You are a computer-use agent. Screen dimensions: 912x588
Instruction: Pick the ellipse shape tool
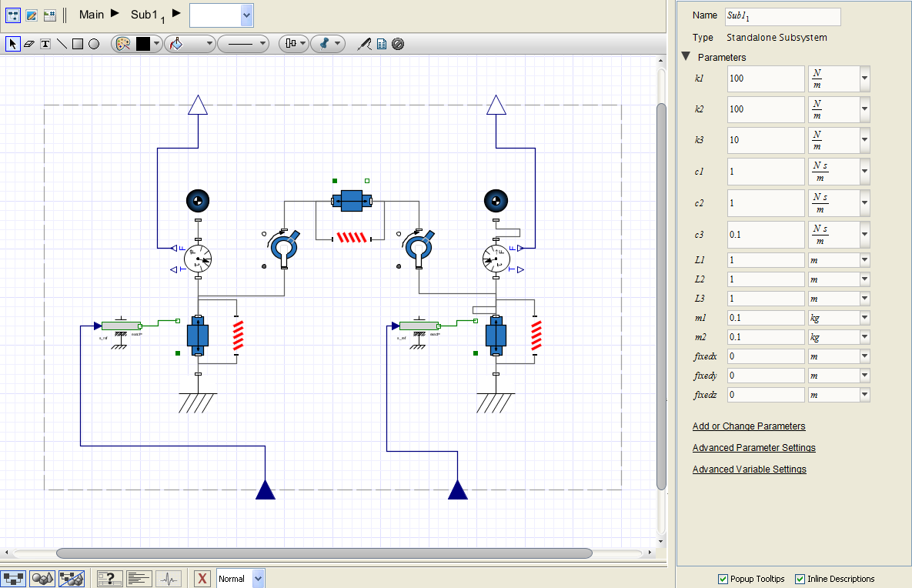point(94,44)
